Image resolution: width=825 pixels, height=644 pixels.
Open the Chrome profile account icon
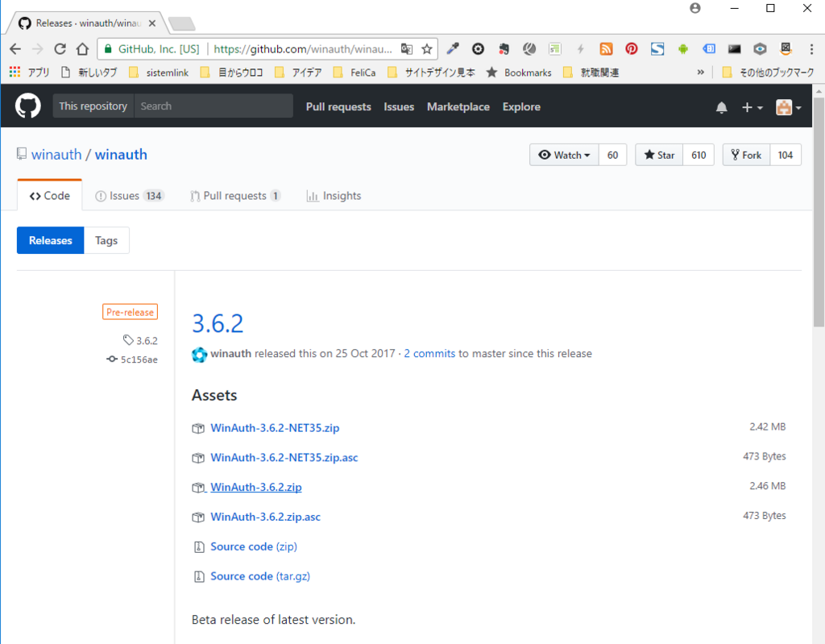[695, 8]
